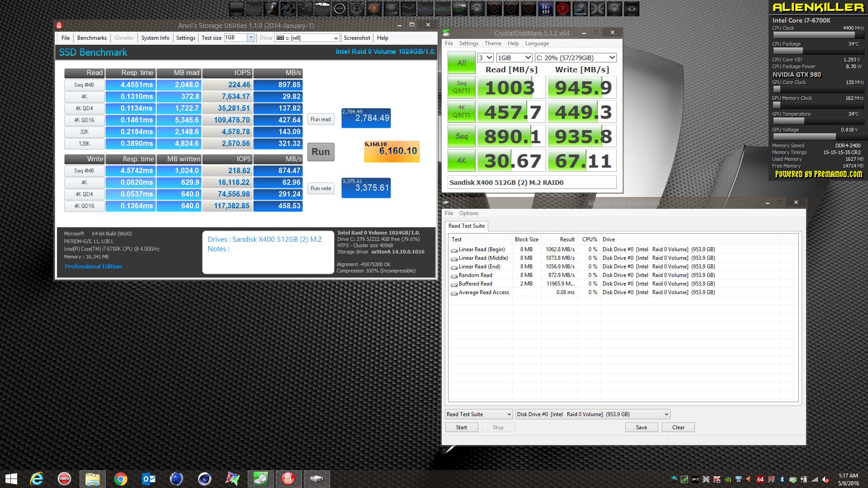Click the Sandisk X400 description text field
Screen dimensions: 868x488
click(532, 183)
